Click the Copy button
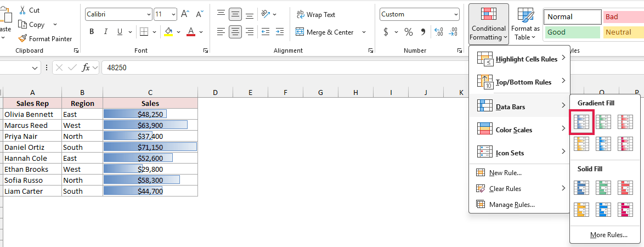644x247 pixels. point(32,25)
